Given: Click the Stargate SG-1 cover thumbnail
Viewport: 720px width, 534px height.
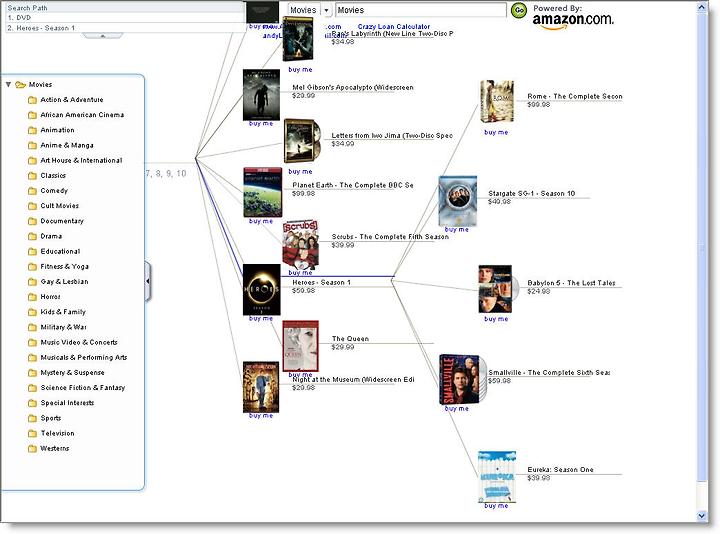Looking at the screenshot, I should click(458, 201).
